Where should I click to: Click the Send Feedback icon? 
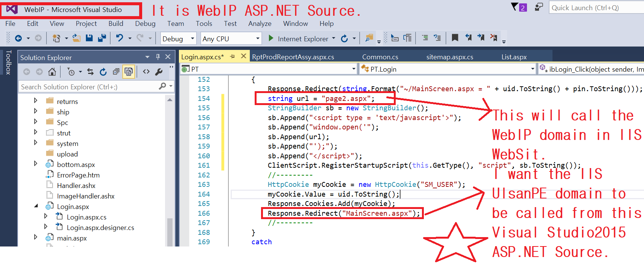point(539,7)
